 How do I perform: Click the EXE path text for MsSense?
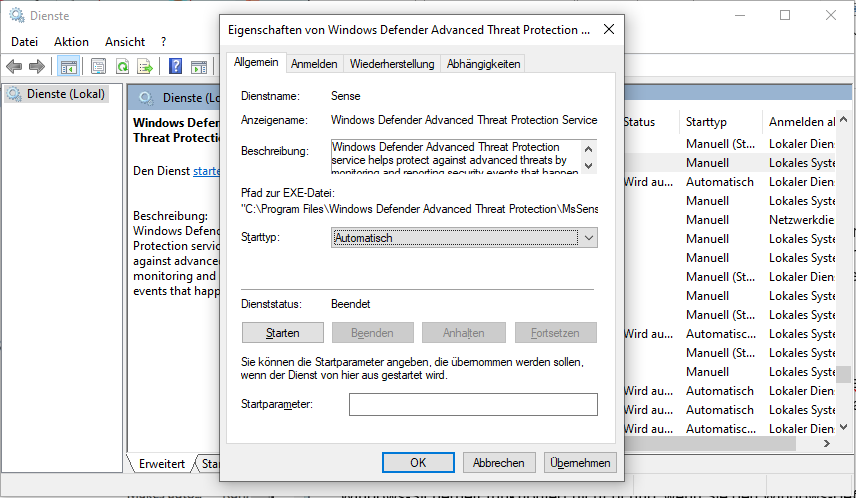(420, 209)
